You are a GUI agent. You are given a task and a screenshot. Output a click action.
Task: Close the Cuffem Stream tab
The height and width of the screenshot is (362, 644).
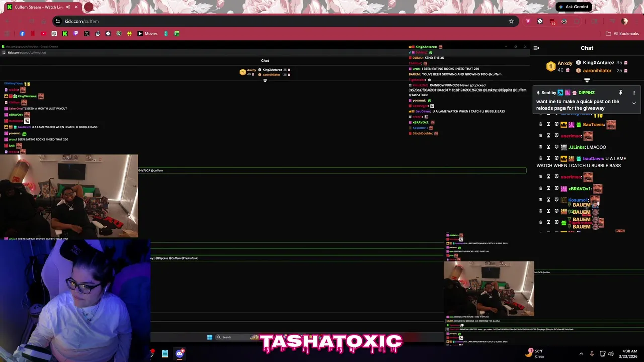[76, 7]
